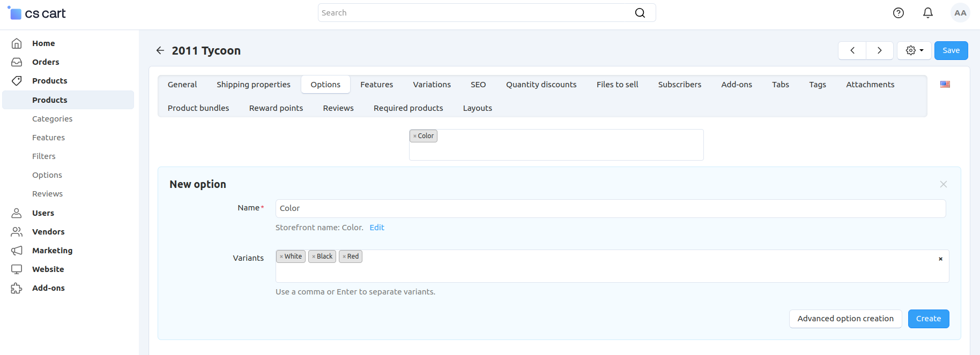Open the gear settings dropdown

pos(914,50)
